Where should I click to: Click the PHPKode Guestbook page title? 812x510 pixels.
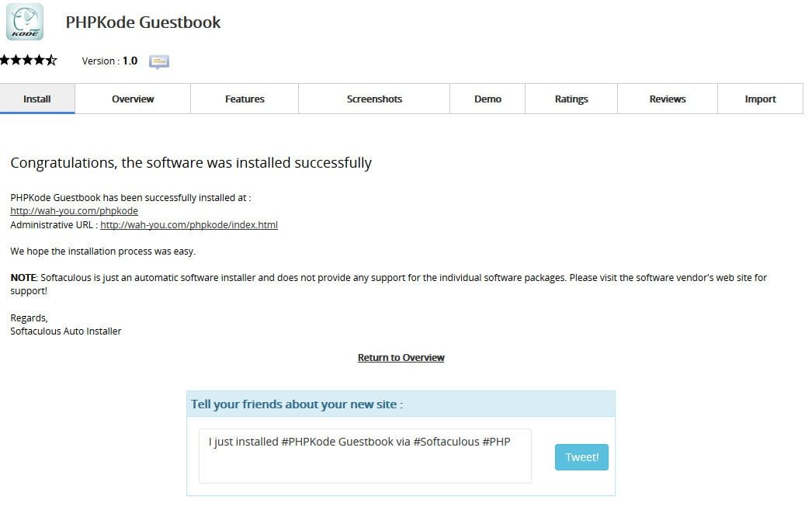click(x=143, y=23)
